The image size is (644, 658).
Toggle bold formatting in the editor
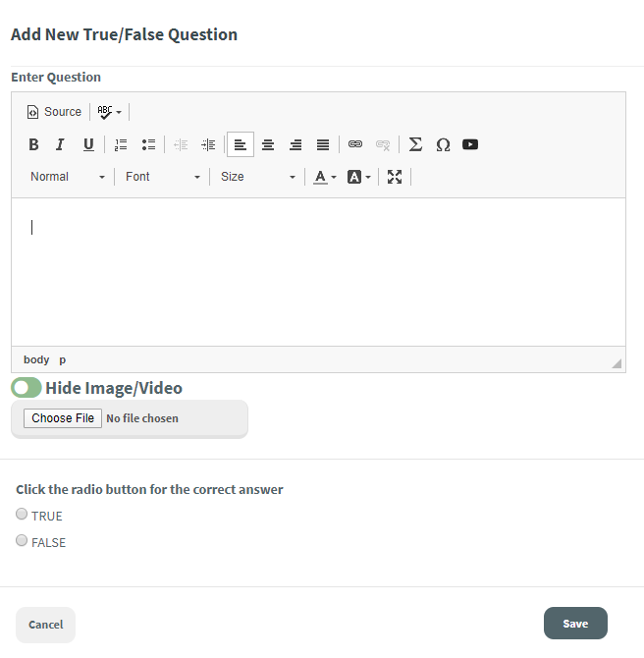coord(33,144)
